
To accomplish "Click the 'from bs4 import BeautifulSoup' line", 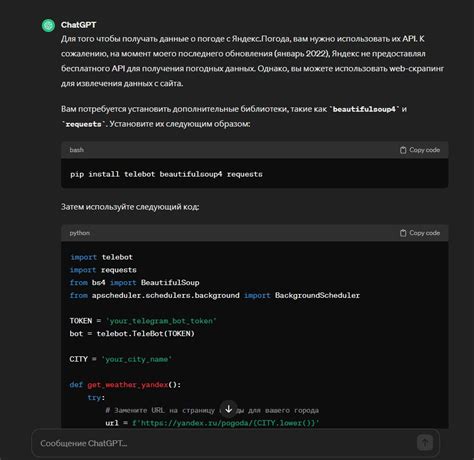I will click(x=135, y=283).
